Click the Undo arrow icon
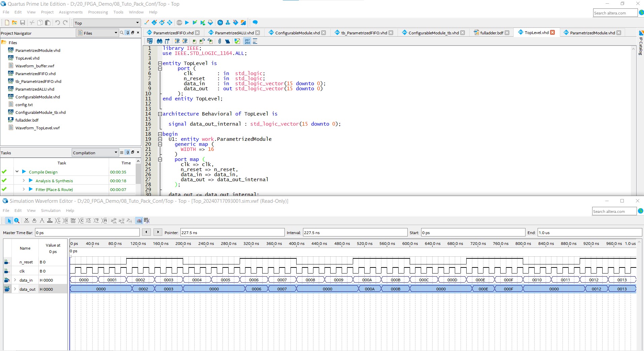The image size is (644, 351). tap(58, 23)
